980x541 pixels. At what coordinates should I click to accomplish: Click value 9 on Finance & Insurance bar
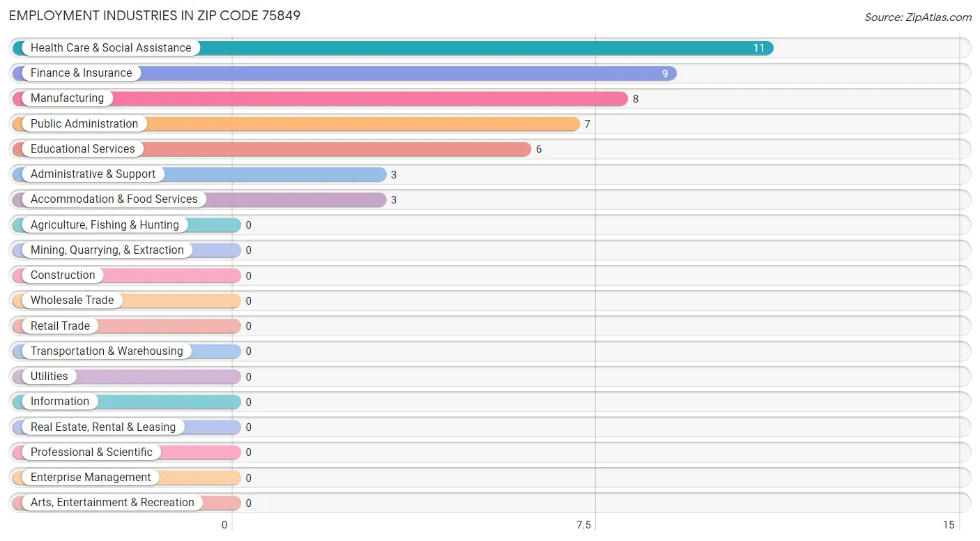pos(665,73)
